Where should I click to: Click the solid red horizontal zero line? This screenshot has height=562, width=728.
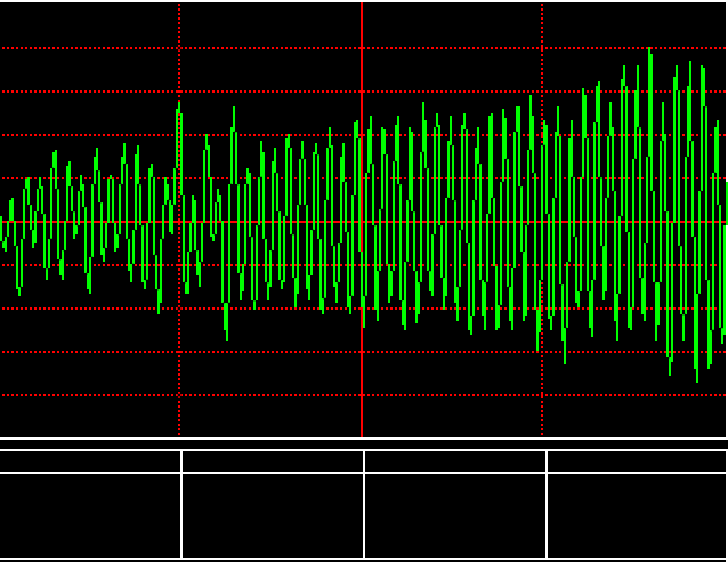click(456, 222)
